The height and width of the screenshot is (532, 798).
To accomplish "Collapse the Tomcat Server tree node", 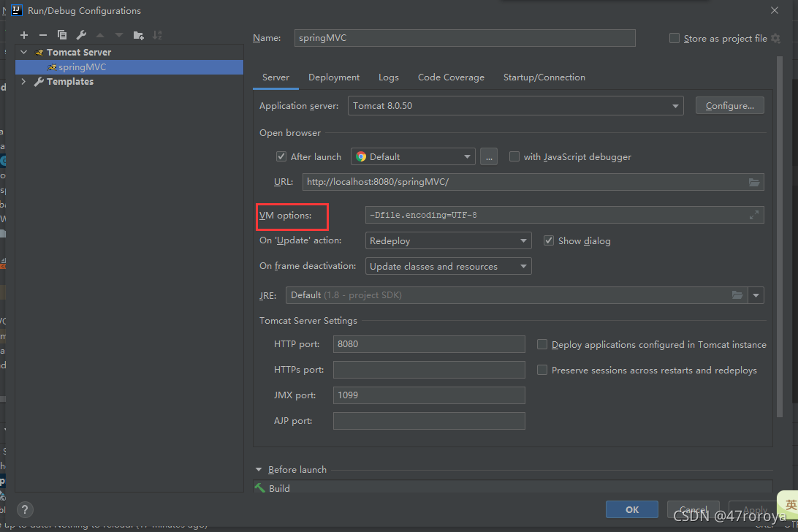I will click(x=24, y=53).
